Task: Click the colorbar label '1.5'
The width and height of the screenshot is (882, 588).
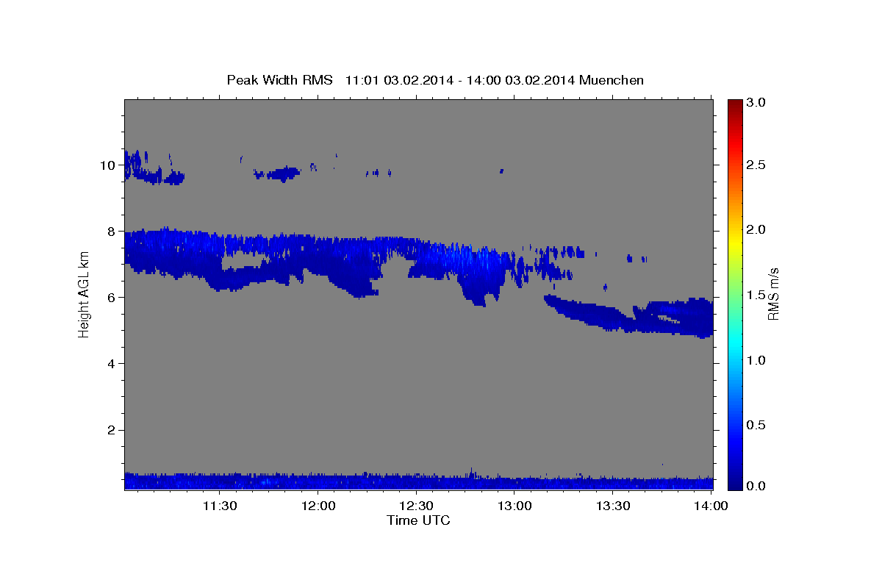Action: click(x=756, y=295)
